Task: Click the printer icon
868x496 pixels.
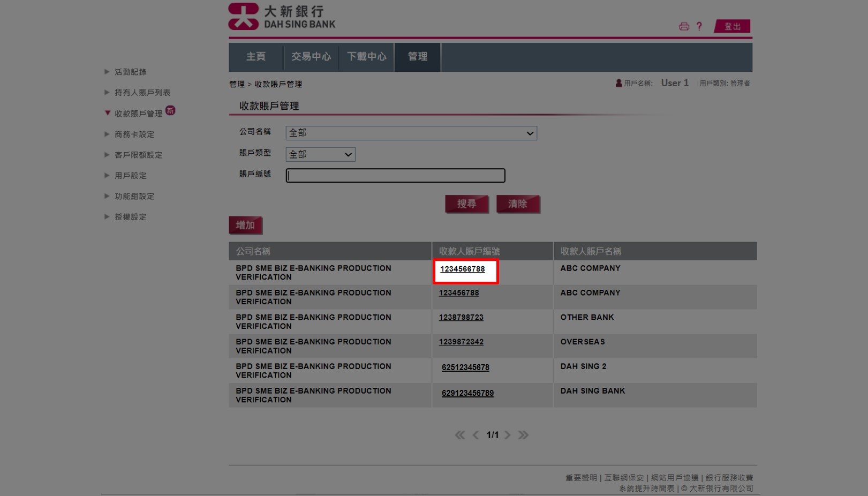Action: pos(684,26)
